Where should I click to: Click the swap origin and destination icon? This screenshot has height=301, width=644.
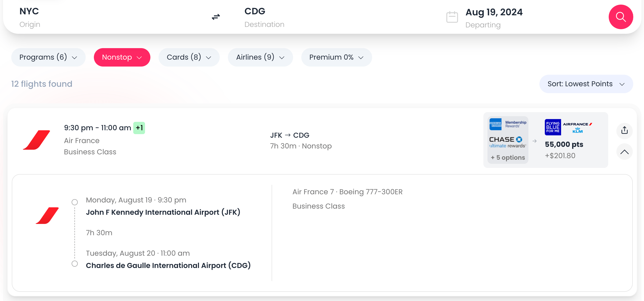tap(215, 17)
